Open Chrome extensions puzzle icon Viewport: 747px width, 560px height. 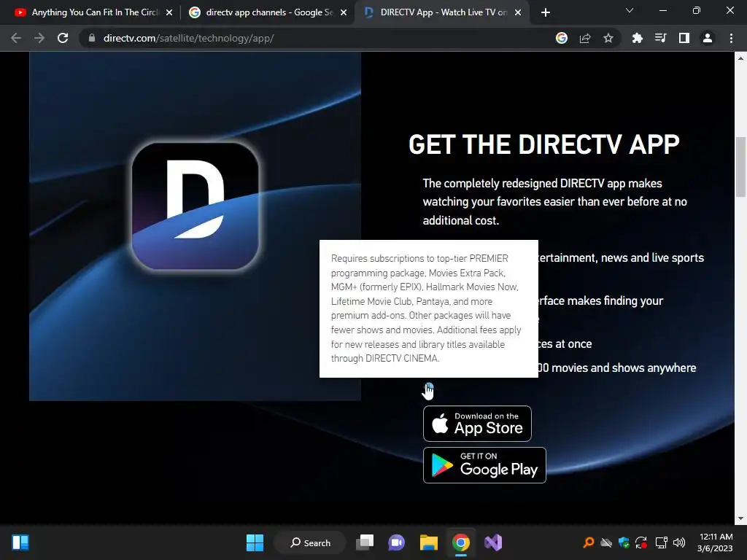tap(637, 38)
